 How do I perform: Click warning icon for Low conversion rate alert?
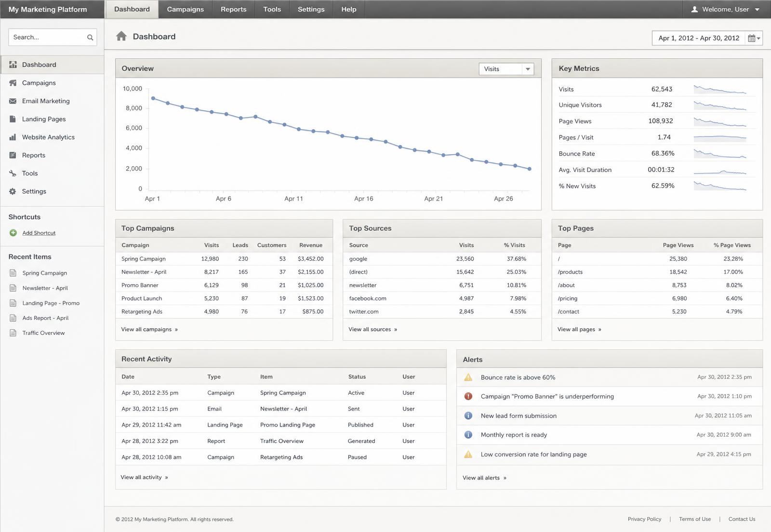[x=468, y=454]
